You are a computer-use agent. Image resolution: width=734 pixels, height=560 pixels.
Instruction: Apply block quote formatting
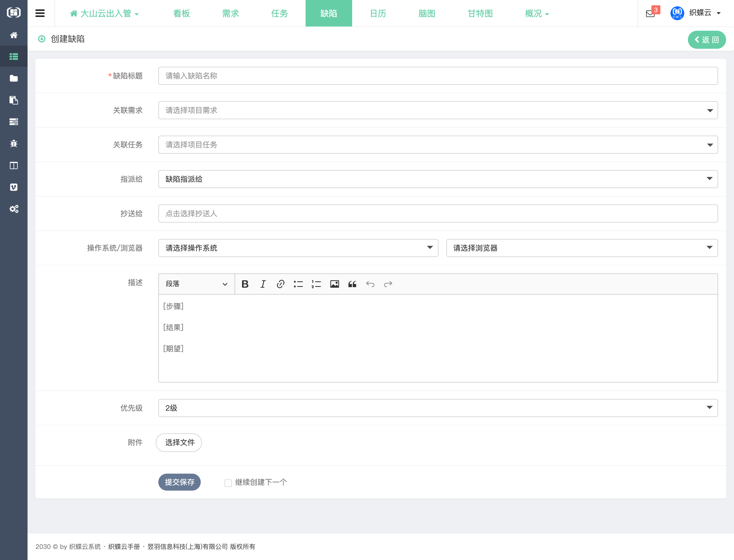(x=352, y=284)
